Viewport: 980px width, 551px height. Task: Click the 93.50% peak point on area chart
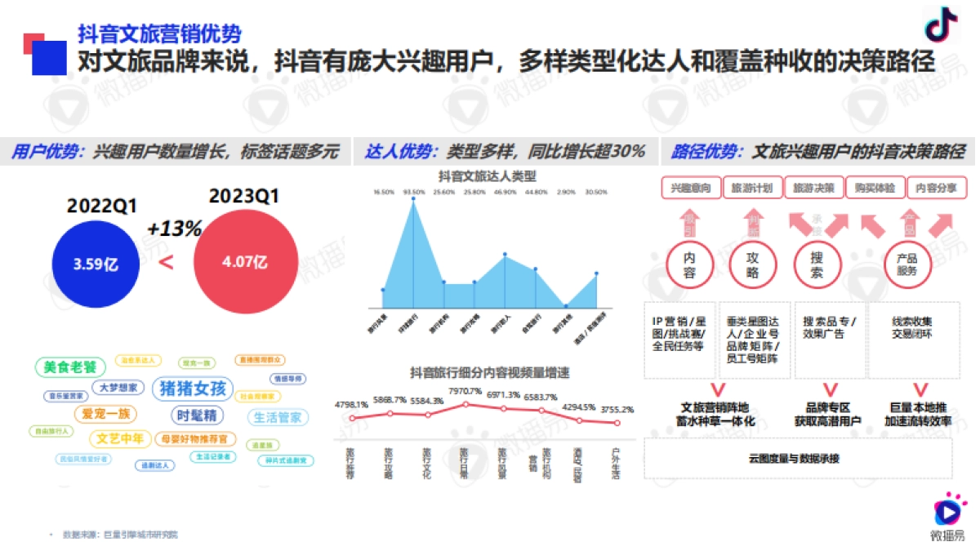[414, 200]
